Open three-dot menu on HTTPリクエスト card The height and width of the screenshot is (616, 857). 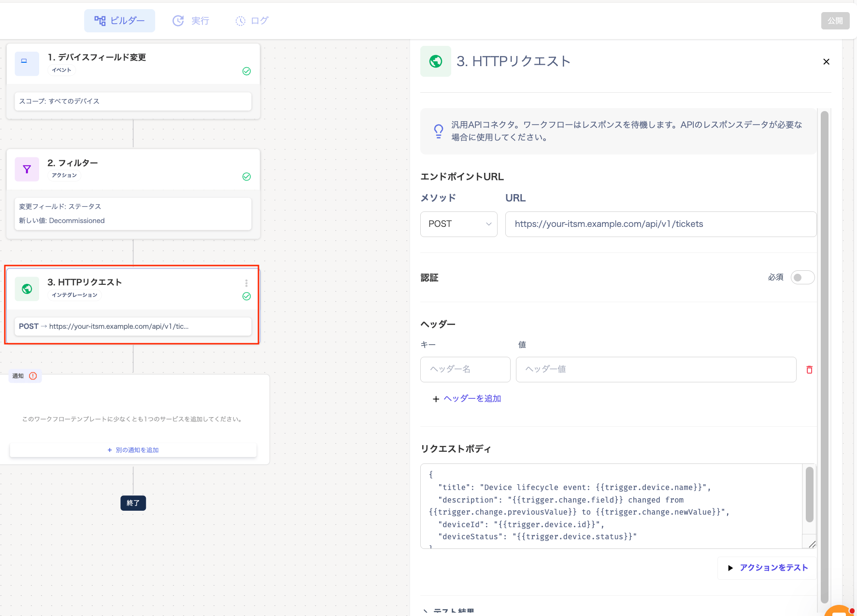[246, 283]
